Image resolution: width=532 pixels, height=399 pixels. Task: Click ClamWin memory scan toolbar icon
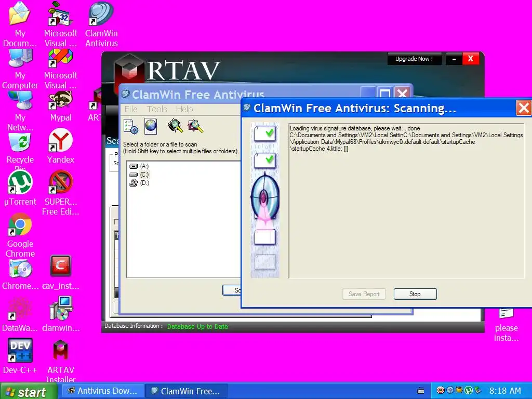coord(176,126)
